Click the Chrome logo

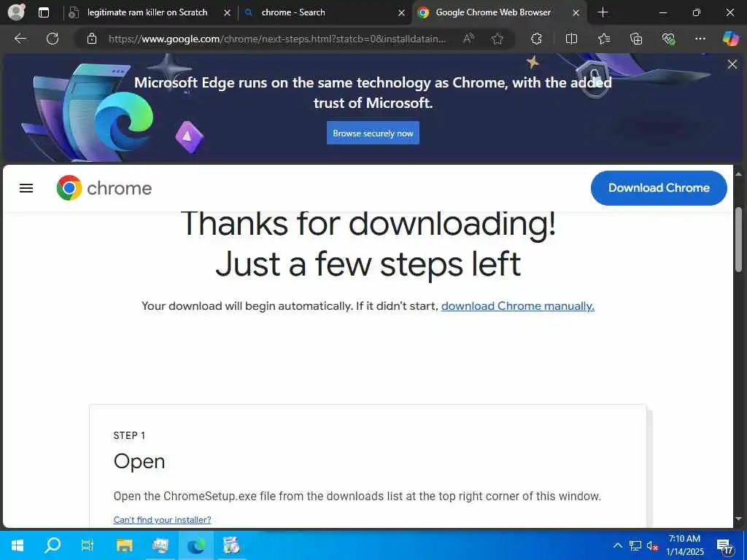(x=104, y=188)
